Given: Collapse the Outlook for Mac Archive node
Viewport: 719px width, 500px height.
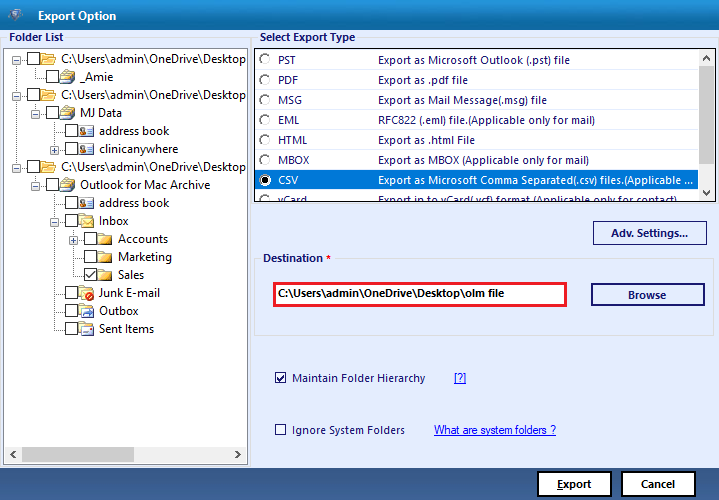Looking at the screenshot, I should [x=35, y=186].
